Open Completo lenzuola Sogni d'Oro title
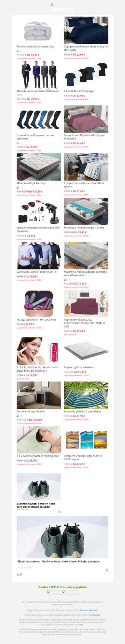The height and width of the screenshot is (644, 125). 84,458
